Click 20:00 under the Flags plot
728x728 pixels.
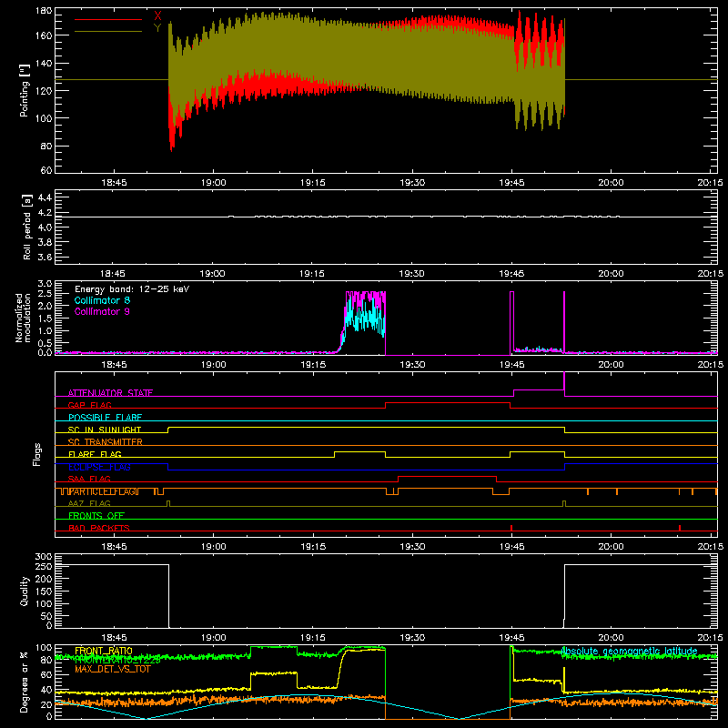point(611,547)
